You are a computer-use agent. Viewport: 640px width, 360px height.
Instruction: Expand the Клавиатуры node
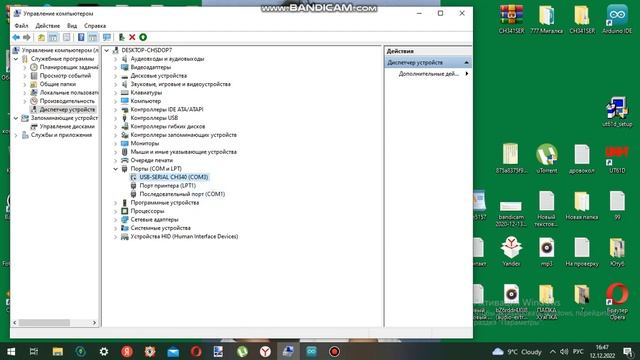116,93
